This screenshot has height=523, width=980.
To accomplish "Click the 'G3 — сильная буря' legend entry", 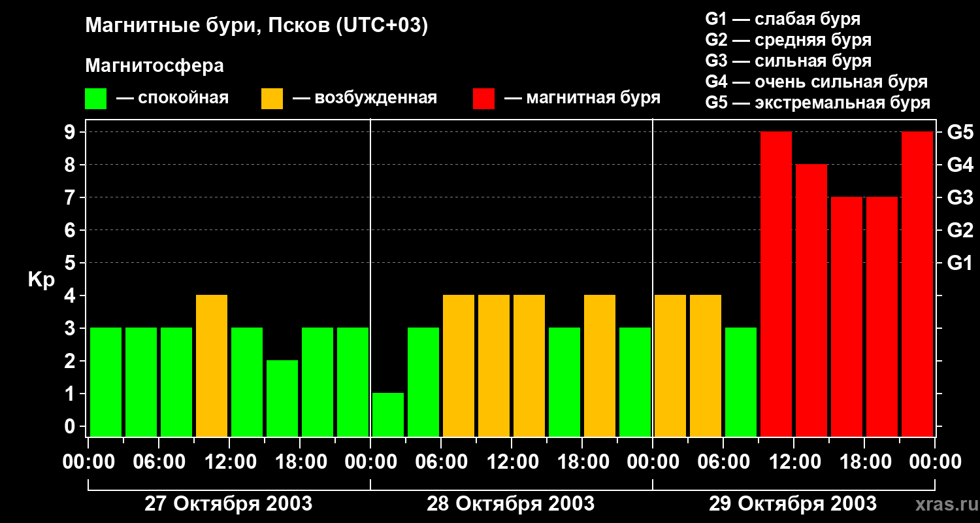I will (788, 61).
